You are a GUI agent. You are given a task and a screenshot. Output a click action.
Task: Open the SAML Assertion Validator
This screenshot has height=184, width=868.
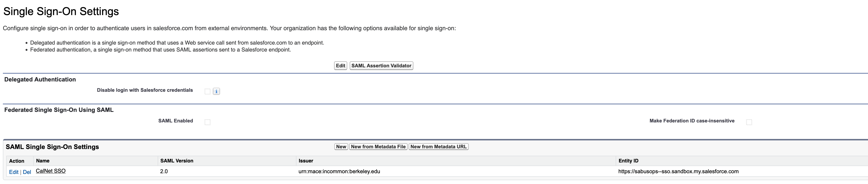point(381,65)
